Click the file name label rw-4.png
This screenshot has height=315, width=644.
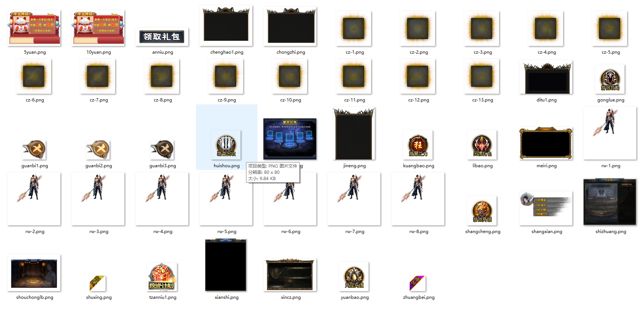163,232
